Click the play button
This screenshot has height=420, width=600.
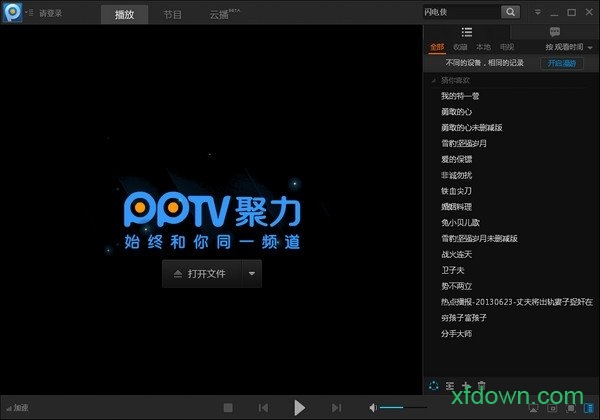[x=299, y=408]
